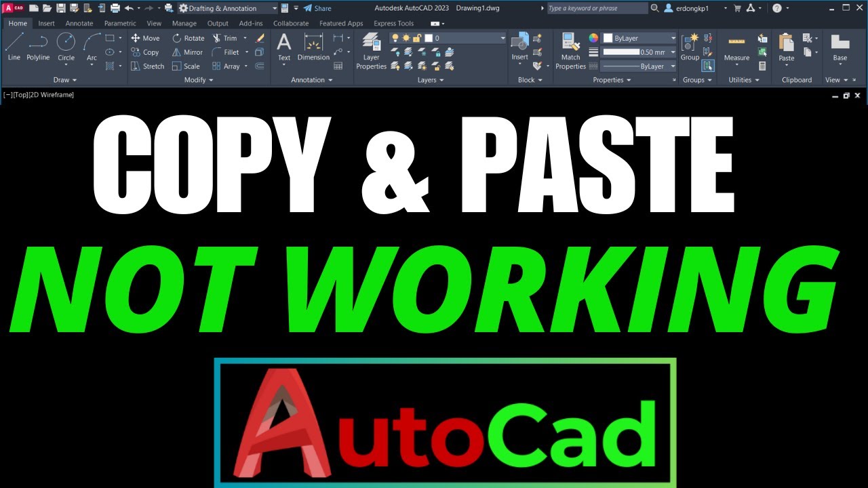Click the Paste clipboard button
This screenshot has height=488, width=868.
click(x=787, y=47)
